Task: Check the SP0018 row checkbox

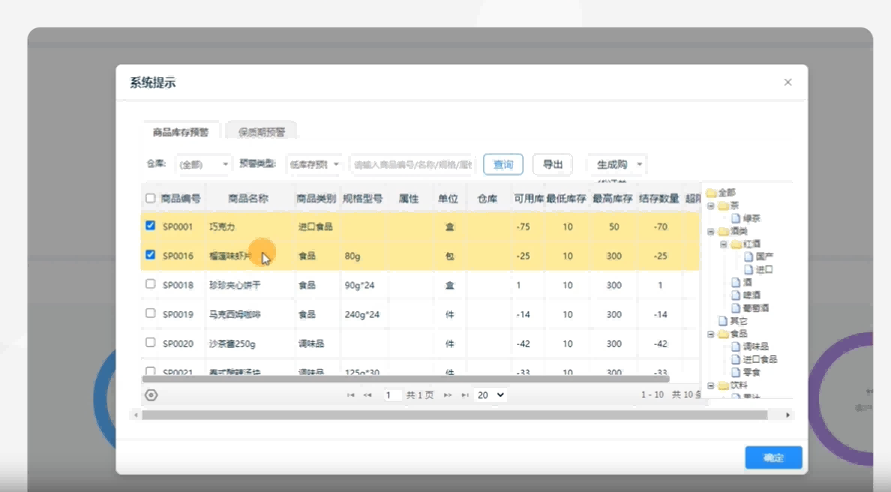Action: [x=150, y=284]
